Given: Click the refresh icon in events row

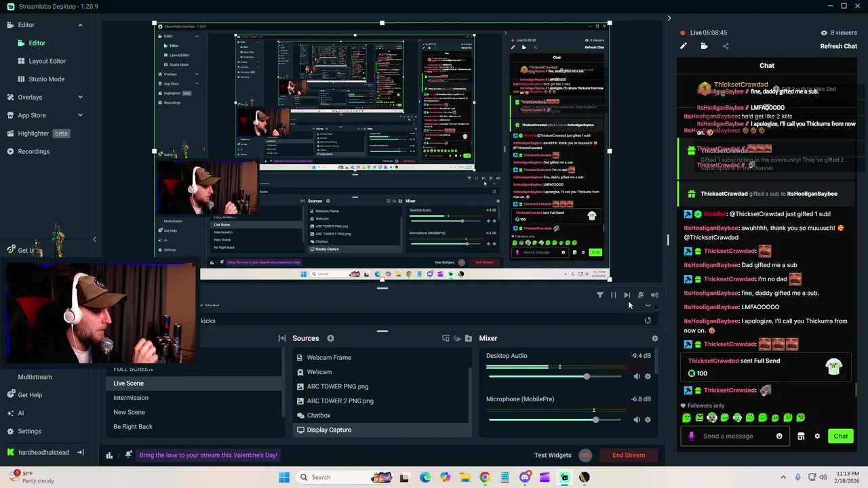Looking at the screenshot, I should pos(648,321).
